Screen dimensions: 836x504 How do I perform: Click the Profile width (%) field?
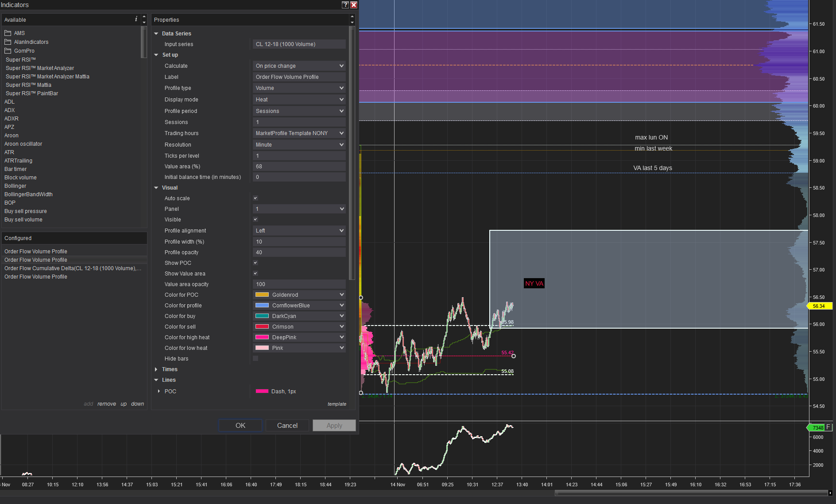[299, 242]
